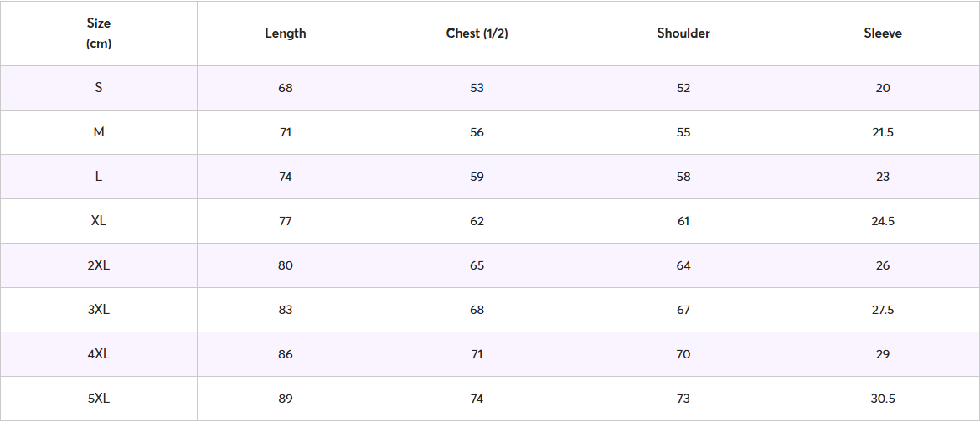Click the Shoulder column header
This screenshot has width=980, height=422.
(683, 33)
